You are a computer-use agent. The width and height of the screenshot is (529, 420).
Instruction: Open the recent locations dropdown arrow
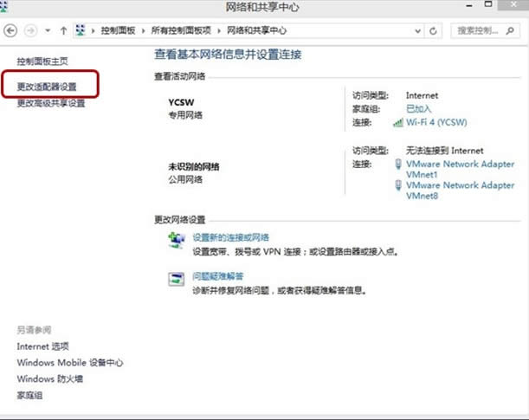pos(48,30)
